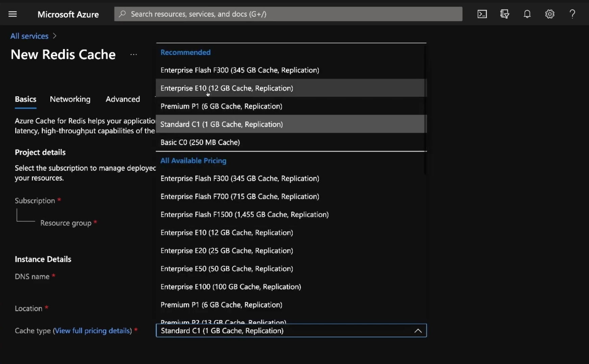Select recommended Standard C1 (1 GB Cache, Replication)
589x364 pixels.
point(291,124)
